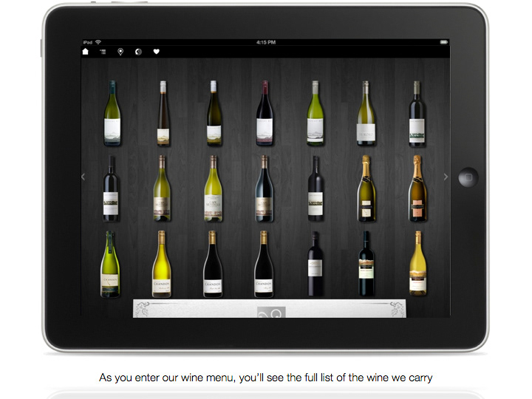Tap the last bottle in the top row

tap(417, 113)
